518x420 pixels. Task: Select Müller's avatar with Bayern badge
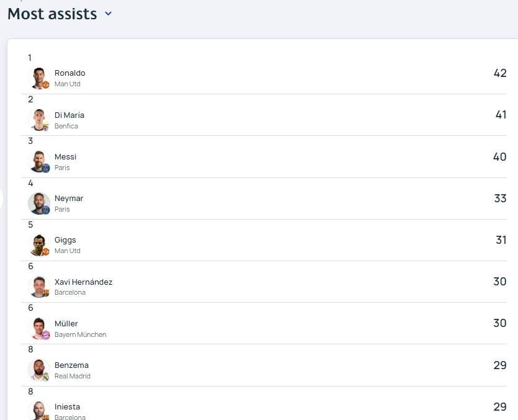(39, 328)
